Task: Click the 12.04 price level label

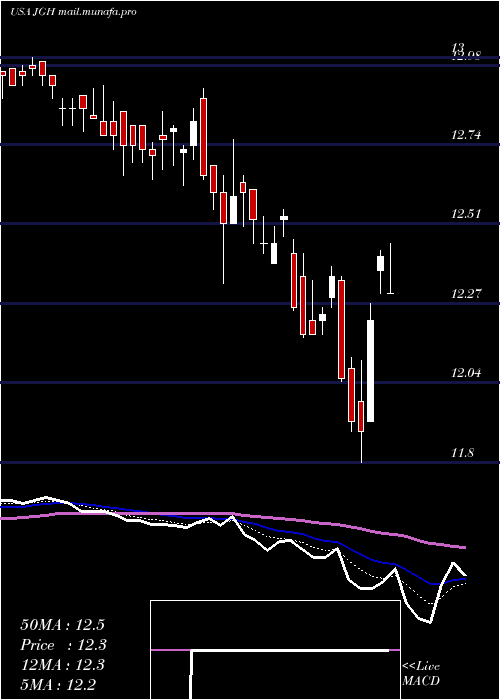Action: coord(466,373)
